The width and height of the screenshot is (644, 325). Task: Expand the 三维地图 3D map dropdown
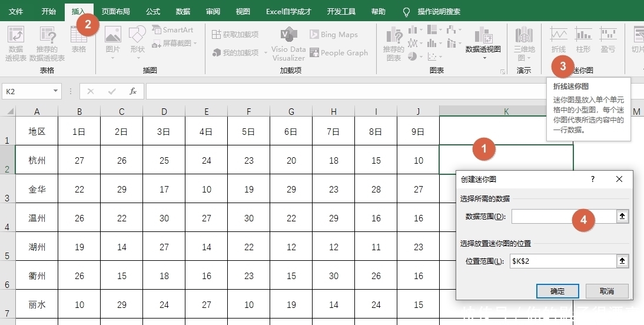tap(529, 58)
